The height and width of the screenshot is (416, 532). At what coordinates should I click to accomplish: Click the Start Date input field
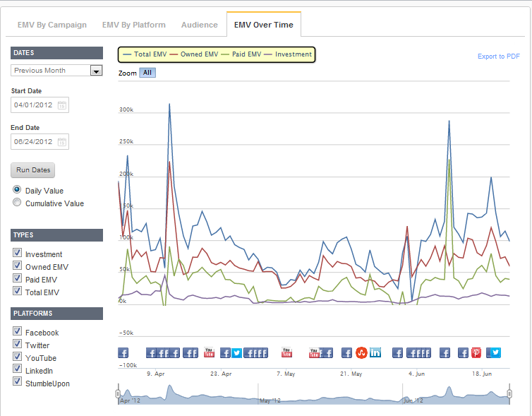click(34, 105)
